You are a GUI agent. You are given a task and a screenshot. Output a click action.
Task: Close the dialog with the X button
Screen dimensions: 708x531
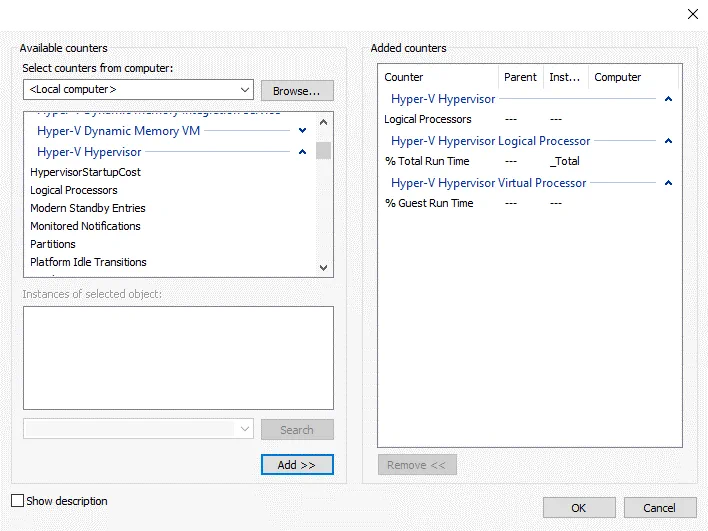coord(692,14)
